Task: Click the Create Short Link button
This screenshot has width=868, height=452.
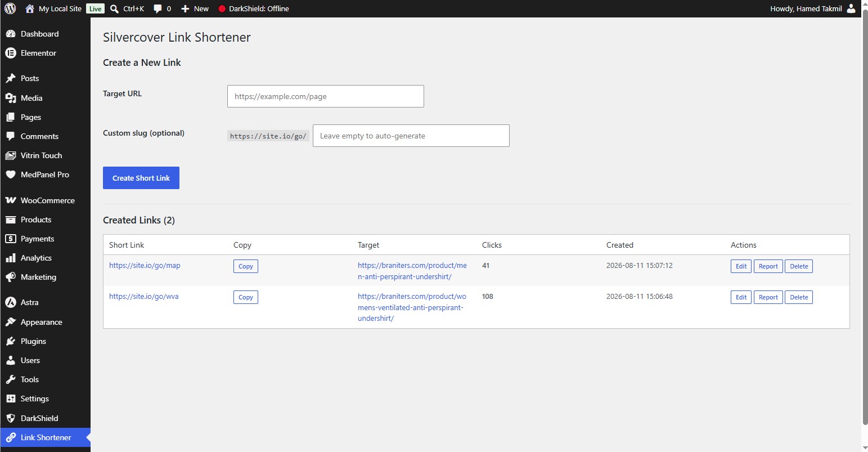Action: [x=141, y=178]
